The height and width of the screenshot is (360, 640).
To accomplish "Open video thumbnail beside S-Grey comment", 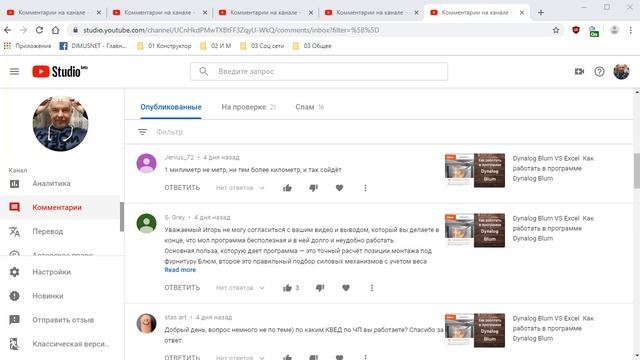I will coord(475,230).
